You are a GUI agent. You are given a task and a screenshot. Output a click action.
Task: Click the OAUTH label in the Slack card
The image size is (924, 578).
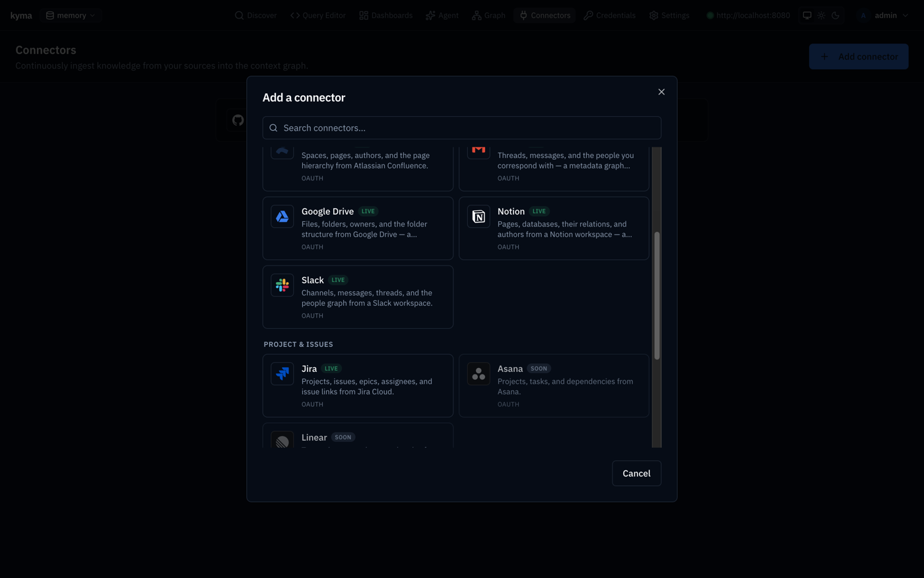[x=312, y=316]
